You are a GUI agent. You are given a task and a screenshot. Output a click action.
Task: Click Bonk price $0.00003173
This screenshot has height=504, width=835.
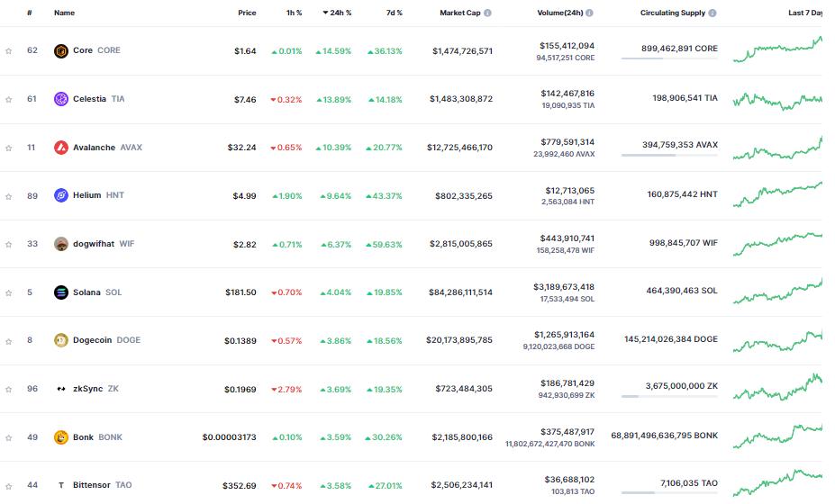[x=229, y=437]
